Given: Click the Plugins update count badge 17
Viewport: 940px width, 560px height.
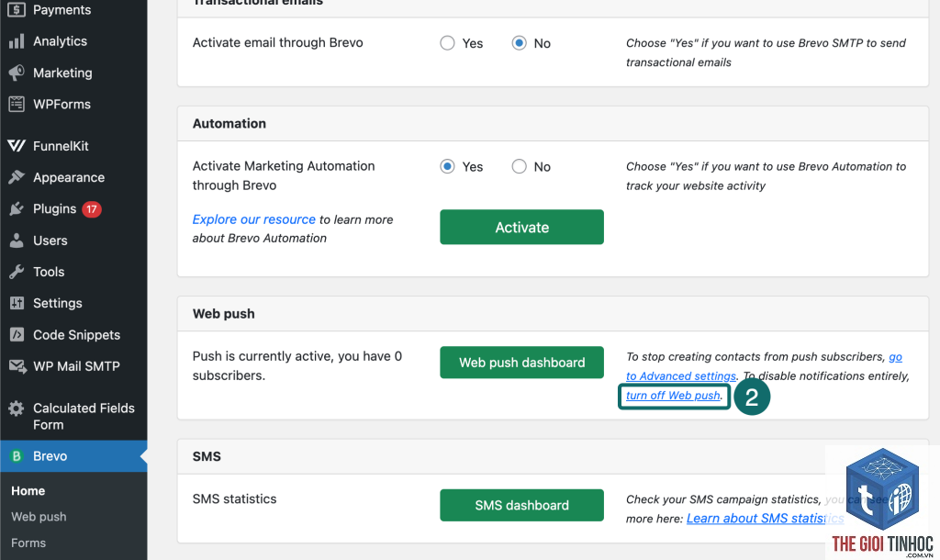Looking at the screenshot, I should click(91, 209).
